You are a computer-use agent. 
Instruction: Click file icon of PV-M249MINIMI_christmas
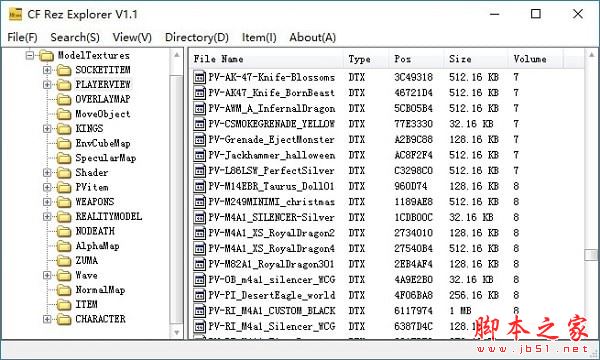click(199, 202)
